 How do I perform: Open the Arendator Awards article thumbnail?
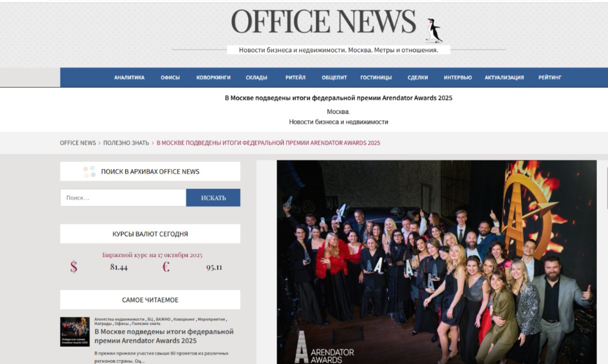click(74, 332)
